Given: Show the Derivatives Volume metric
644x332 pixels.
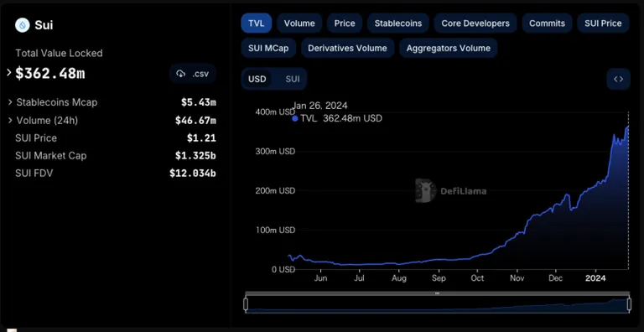Looking at the screenshot, I should [347, 48].
